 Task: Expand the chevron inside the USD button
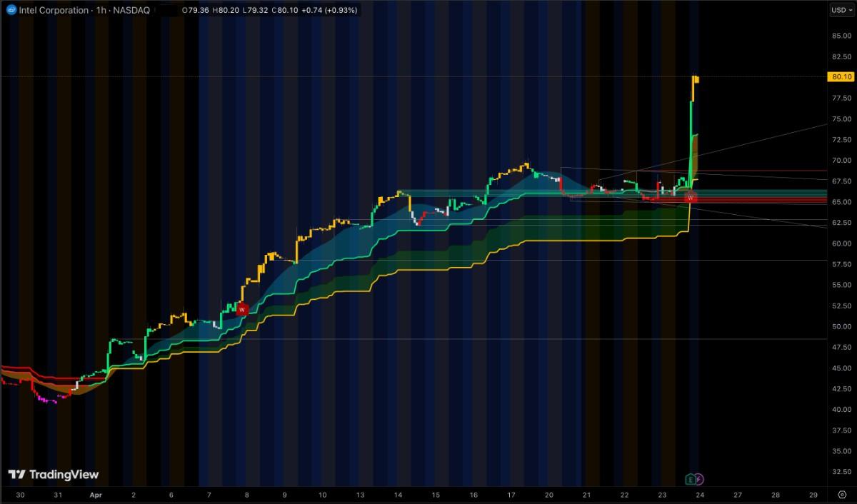pos(851,11)
